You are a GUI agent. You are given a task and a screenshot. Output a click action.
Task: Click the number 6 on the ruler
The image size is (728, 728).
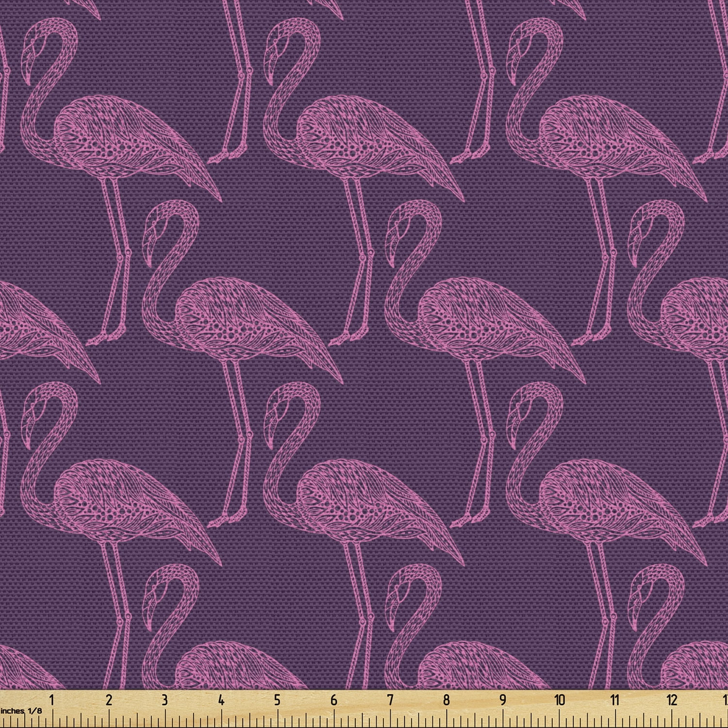[x=334, y=699]
